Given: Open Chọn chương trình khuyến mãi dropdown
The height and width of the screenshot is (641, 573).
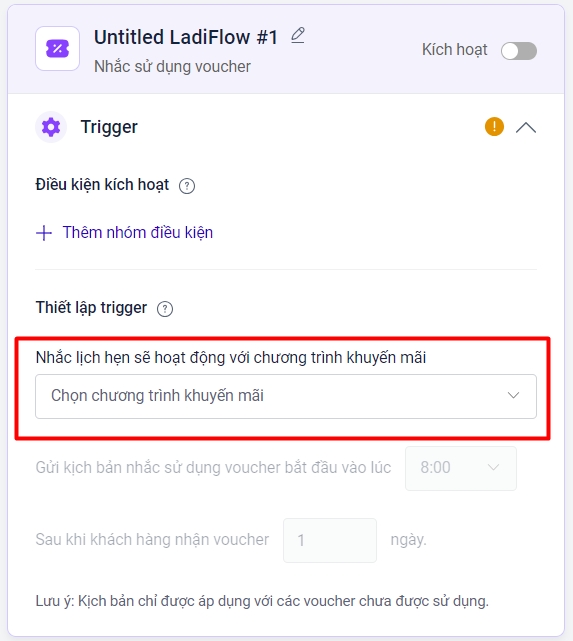Looking at the screenshot, I should pos(286,396).
